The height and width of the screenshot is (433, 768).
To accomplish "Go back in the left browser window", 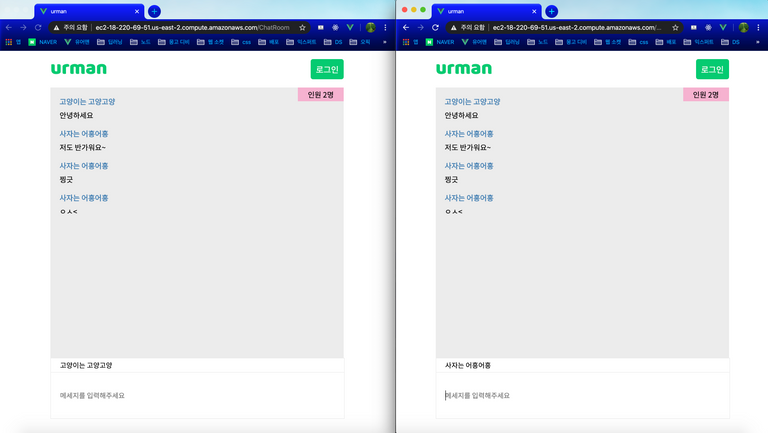I will coord(8,27).
